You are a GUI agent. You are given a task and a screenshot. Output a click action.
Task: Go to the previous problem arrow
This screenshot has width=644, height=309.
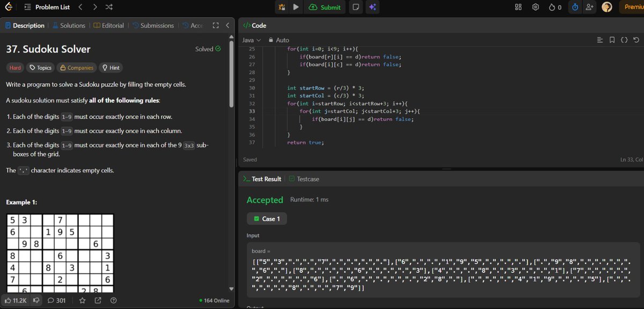click(80, 7)
